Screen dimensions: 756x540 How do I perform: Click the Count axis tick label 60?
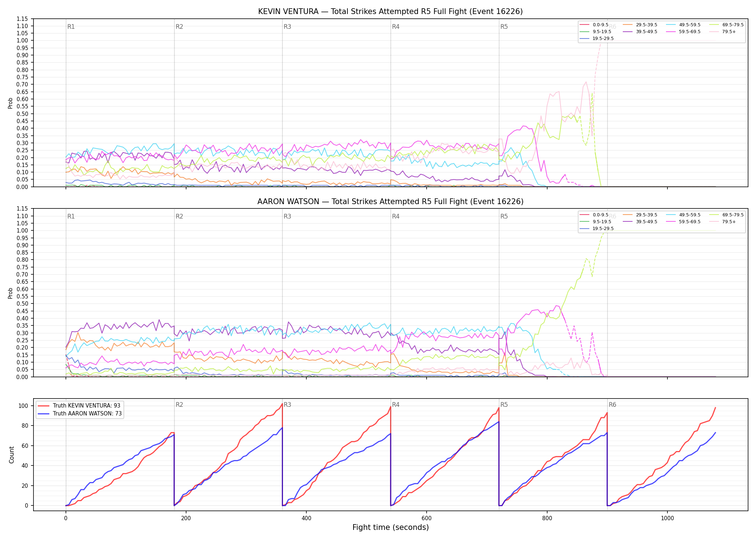click(25, 446)
